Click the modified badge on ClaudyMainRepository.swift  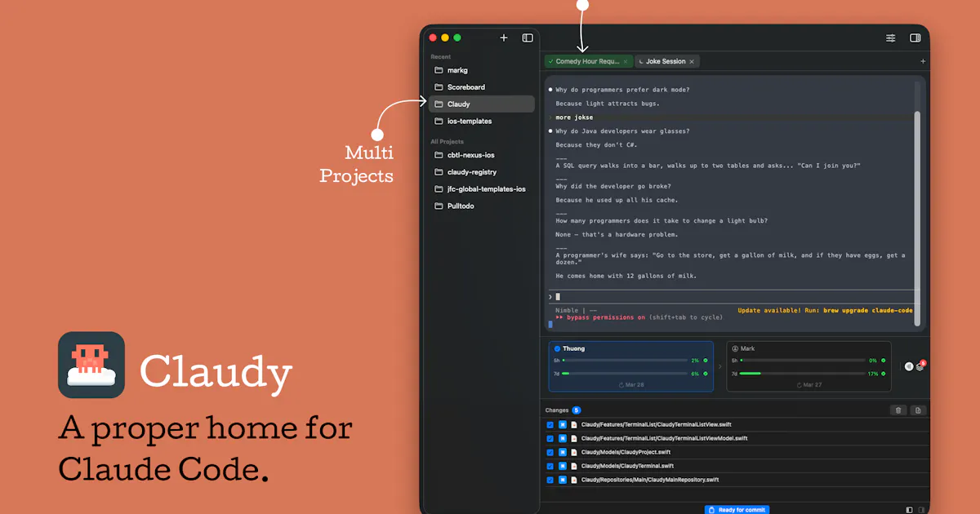point(563,480)
